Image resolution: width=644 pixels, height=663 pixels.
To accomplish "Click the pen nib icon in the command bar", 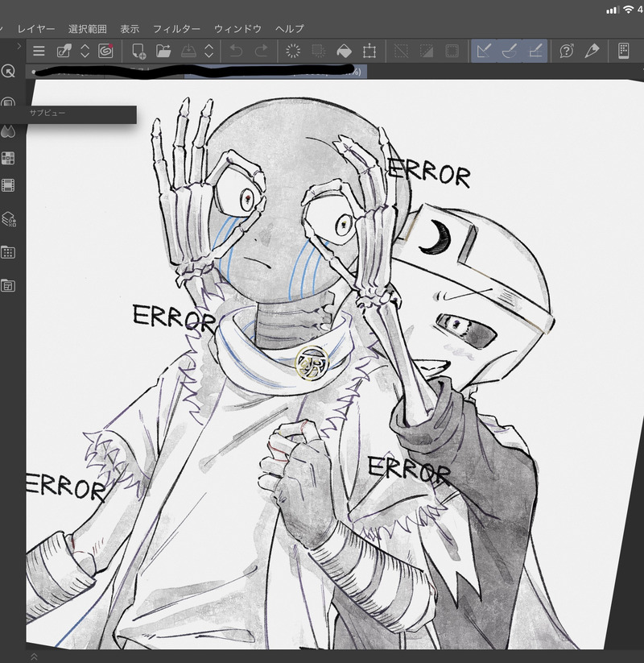I will point(592,52).
